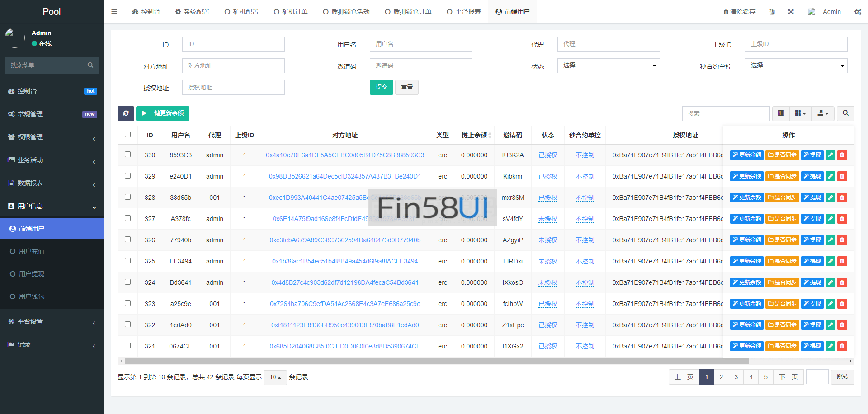This screenshot has width=868, height=414.
Task: Toggle the select-all header checkbox
Action: click(127, 135)
